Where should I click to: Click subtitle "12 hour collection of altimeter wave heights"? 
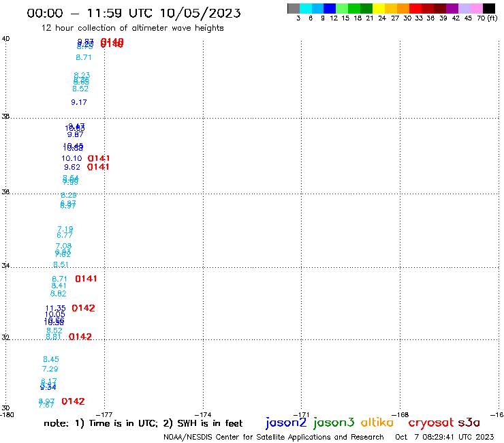[x=132, y=28]
